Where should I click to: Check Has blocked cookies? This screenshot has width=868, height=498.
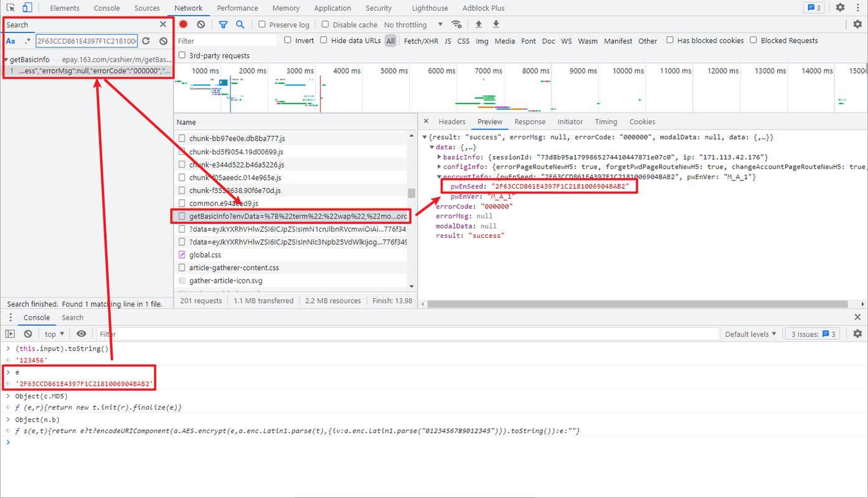pyautogui.click(x=670, y=40)
